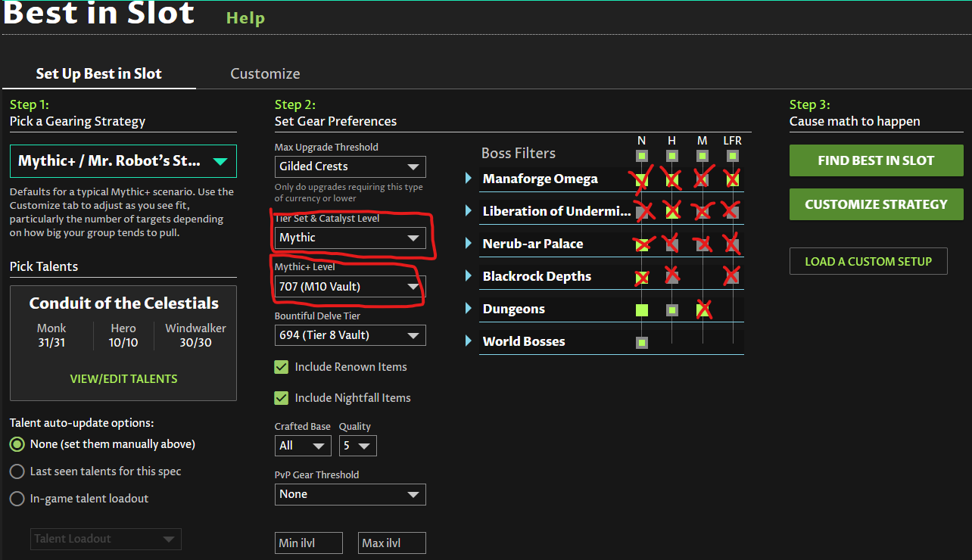Open the Help link

click(245, 18)
